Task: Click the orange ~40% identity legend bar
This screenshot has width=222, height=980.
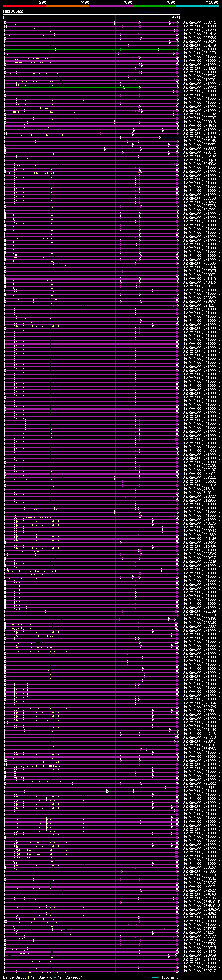Action: pos(68,6)
